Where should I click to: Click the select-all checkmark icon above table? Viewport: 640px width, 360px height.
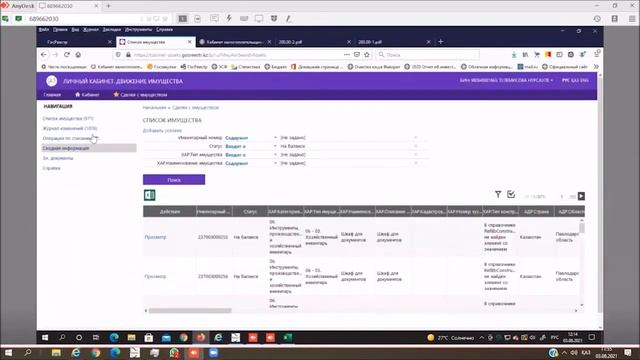click(511, 194)
